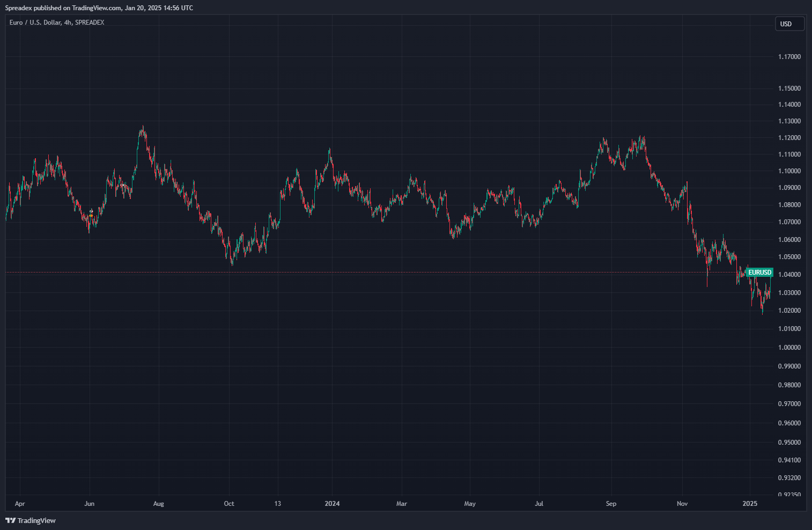Viewport: 812px width, 530px height.
Task: Click the 1.12000 price axis label
Action: tap(789, 138)
